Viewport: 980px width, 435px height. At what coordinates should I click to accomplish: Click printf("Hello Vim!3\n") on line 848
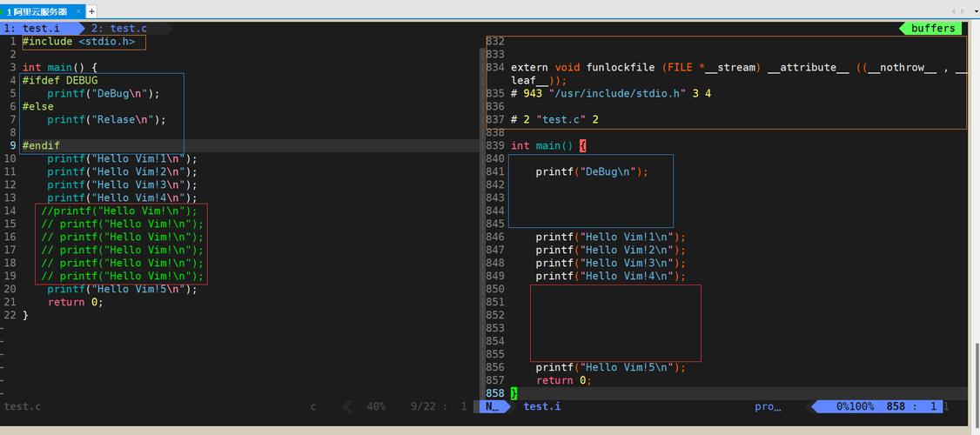(611, 263)
